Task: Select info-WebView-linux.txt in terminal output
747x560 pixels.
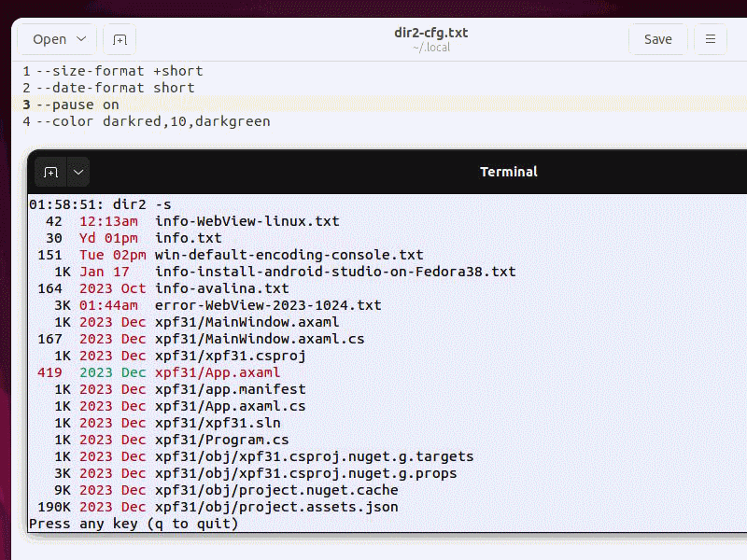Action: pyautogui.click(x=247, y=221)
